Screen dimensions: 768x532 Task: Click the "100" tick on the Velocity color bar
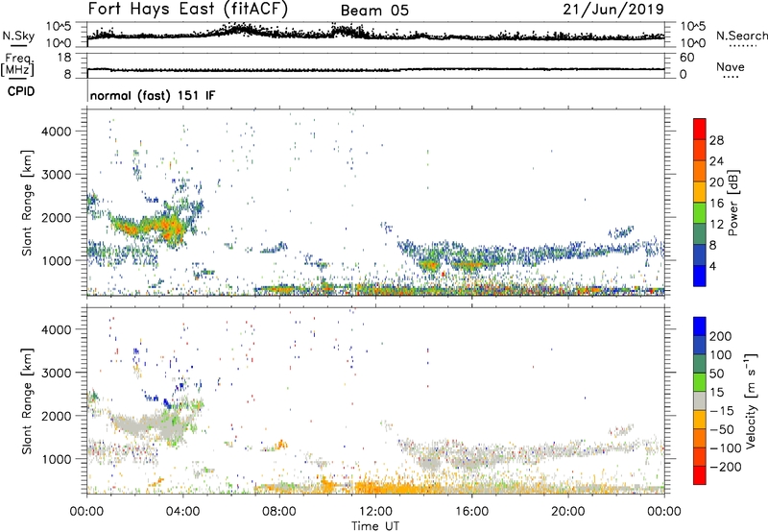[x=720, y=354]
